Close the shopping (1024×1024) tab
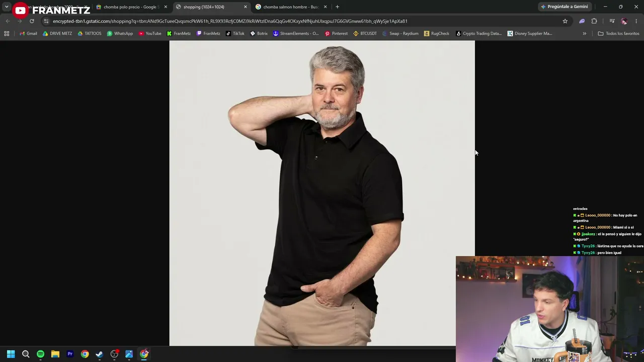This screenshot has height=362, width=644. (246, 7)
